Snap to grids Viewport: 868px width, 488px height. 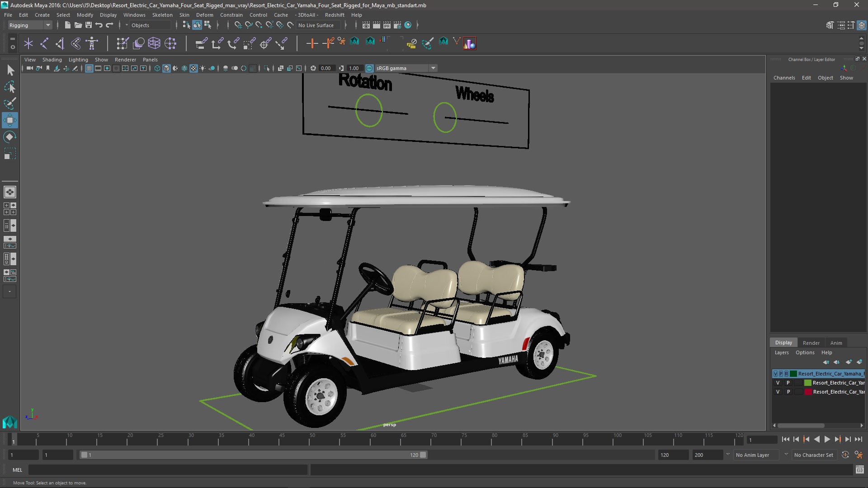238,25
